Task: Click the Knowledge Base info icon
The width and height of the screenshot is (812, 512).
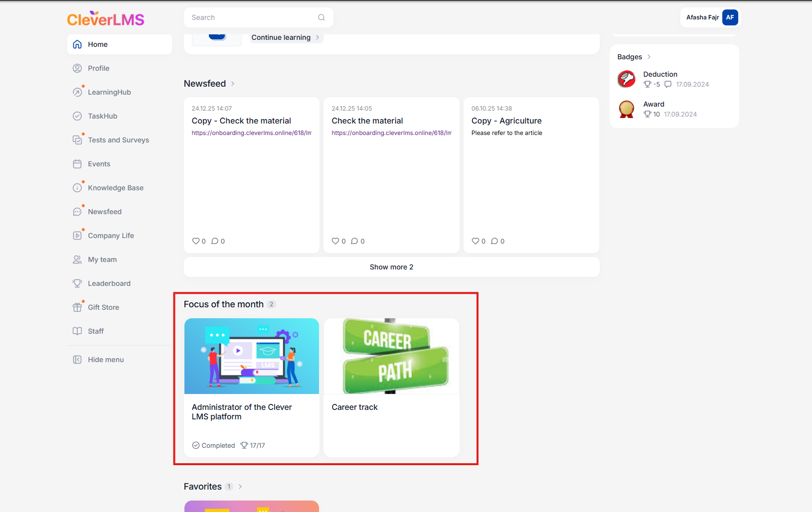Action: pyautogui.click(x=77, y=188)
